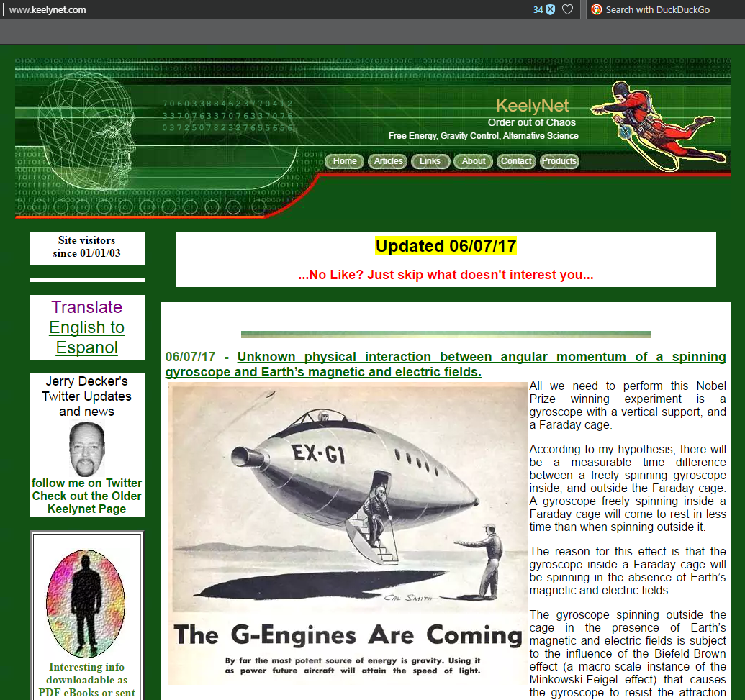This screenshot has height=700, width=745.
Task: Click the DuckDuckGo search engine icon
Action: (597, 9)
